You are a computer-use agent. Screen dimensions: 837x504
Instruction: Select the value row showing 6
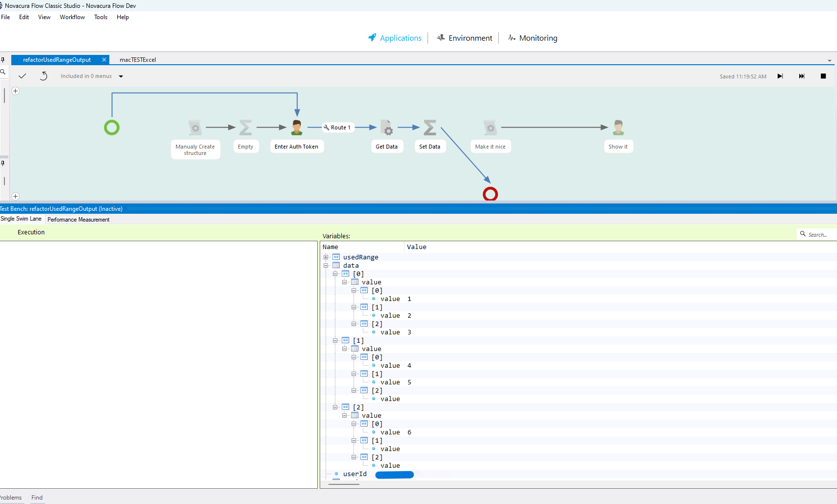pos(579,432)
